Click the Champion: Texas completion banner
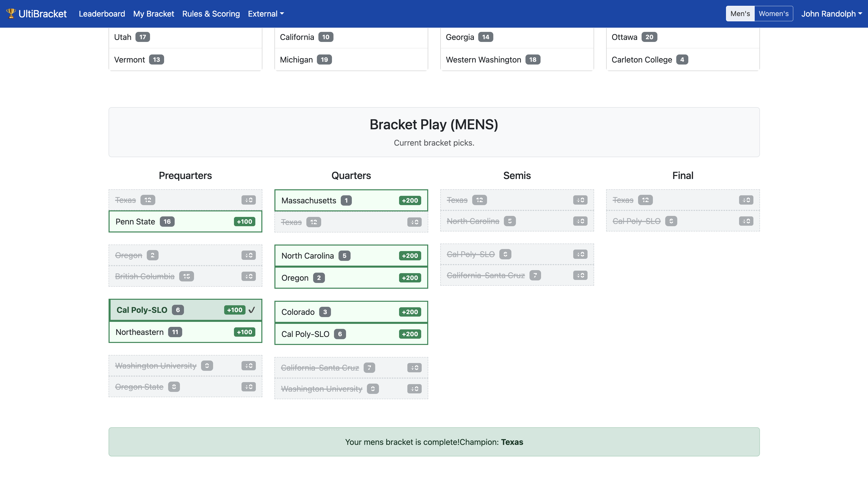Image resolution: width=868 pixels, height=477 pixels. 434,442
